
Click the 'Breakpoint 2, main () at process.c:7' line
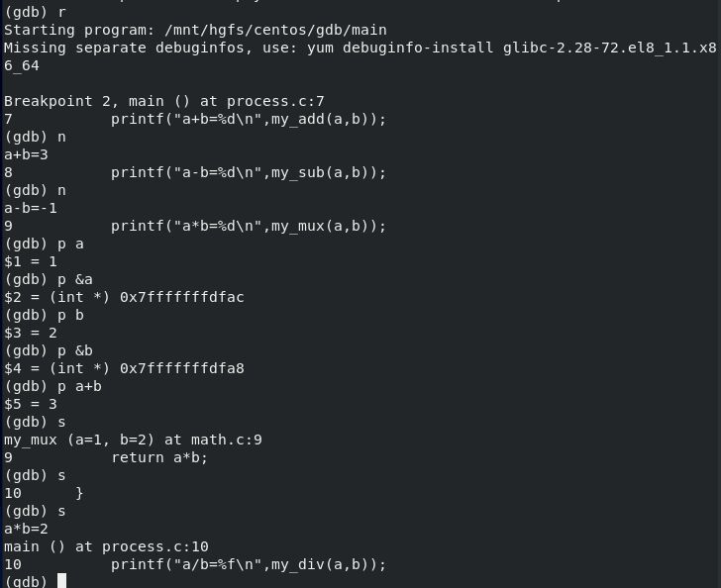click(x=164, y=101)
